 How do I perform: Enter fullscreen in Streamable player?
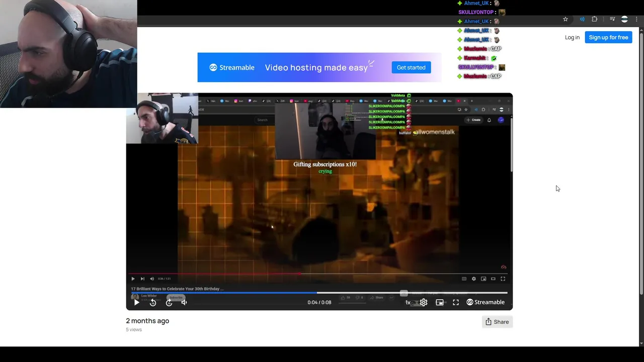coord(456,302)
